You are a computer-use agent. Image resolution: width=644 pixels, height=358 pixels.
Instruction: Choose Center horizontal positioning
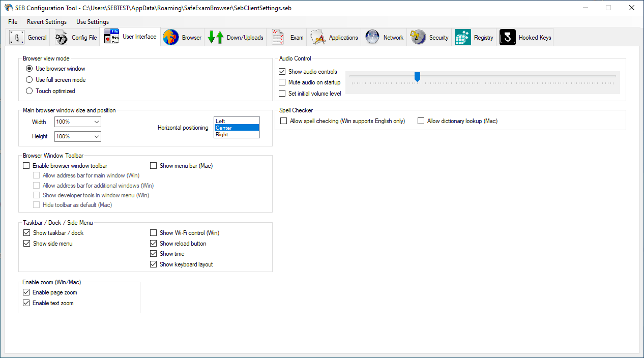click(x=237, y=128)
